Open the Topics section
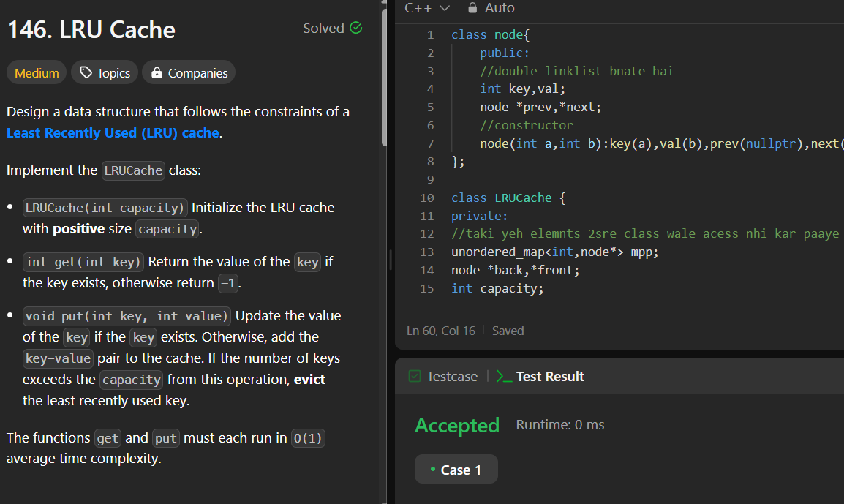844x504 pixels. click(105, 72)
